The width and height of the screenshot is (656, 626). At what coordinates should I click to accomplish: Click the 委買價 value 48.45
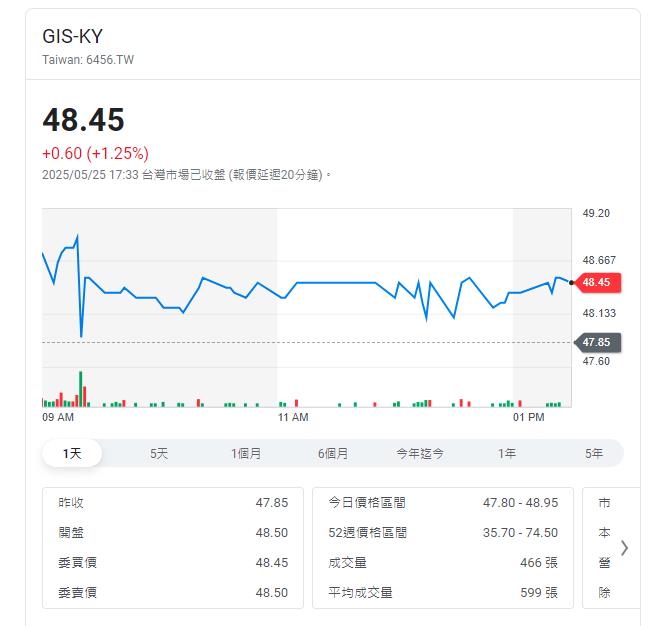pos(272,563)
